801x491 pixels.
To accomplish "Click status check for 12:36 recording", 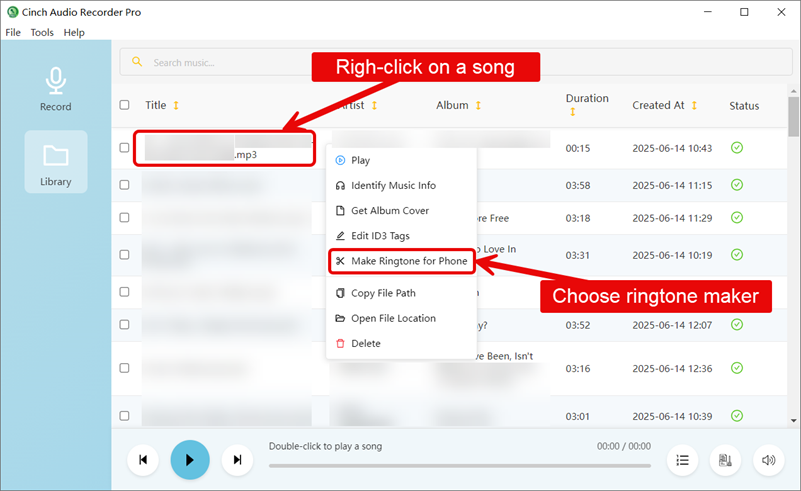I will (x=737, y=368).
